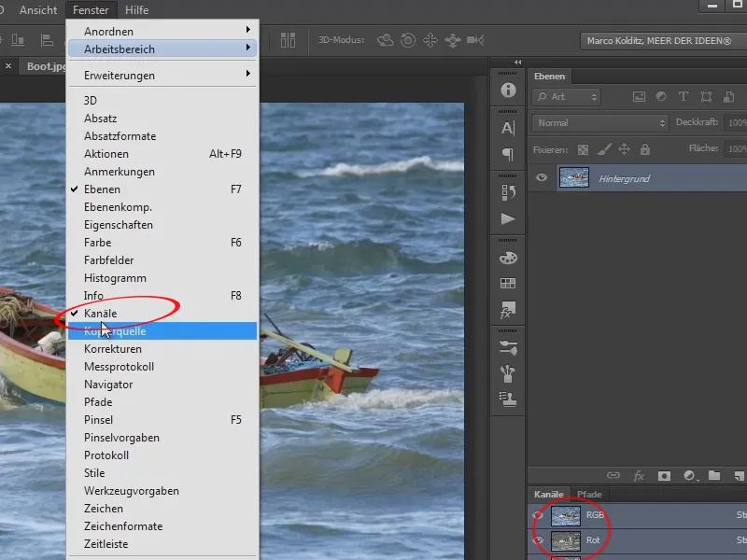Screen dimensions: 747x560
Task: Toggle lock image pixels brush icon
Action: pos(604,149)
